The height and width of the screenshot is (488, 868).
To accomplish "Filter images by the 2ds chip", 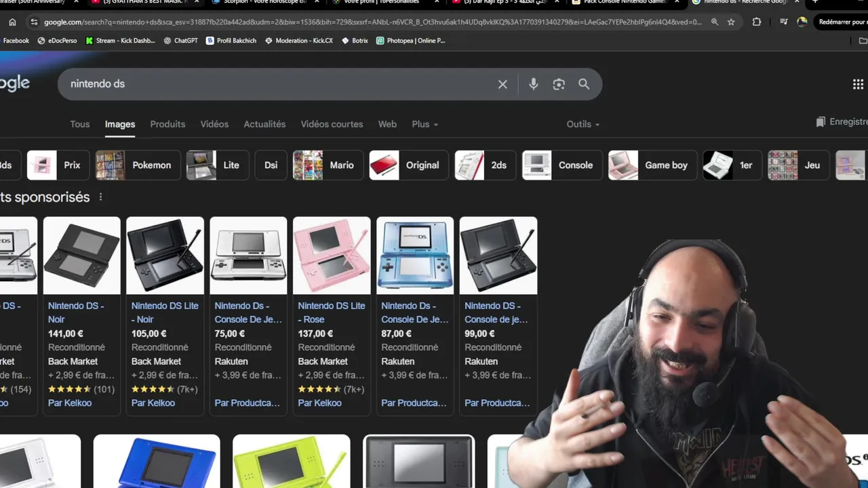I will (486, 165).
